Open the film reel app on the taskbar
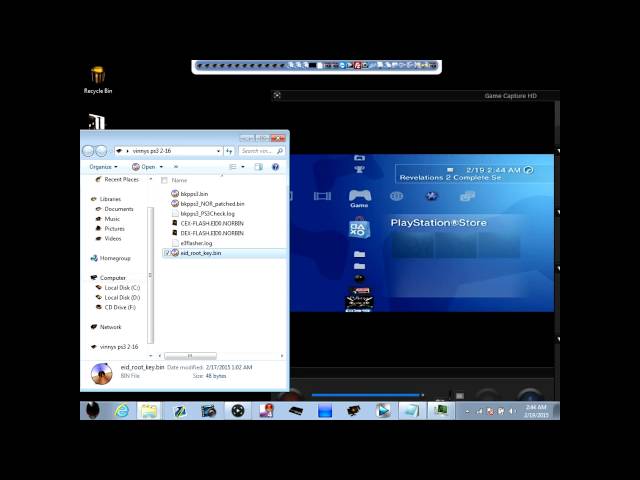 (238, 411)
